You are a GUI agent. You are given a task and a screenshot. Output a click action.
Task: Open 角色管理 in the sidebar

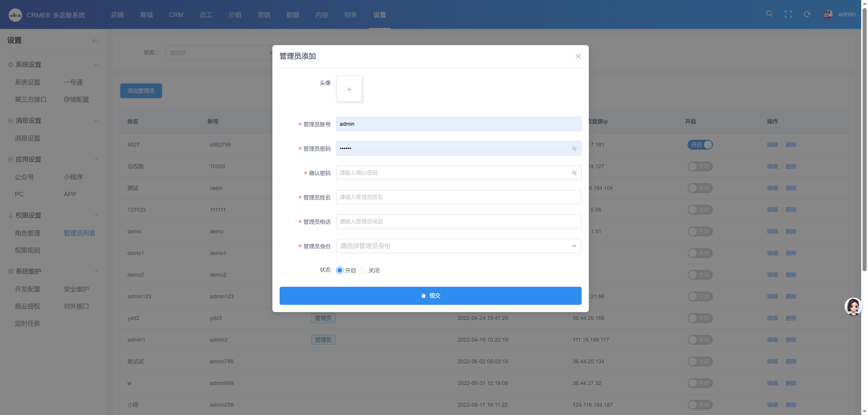(x=27, y=233)
